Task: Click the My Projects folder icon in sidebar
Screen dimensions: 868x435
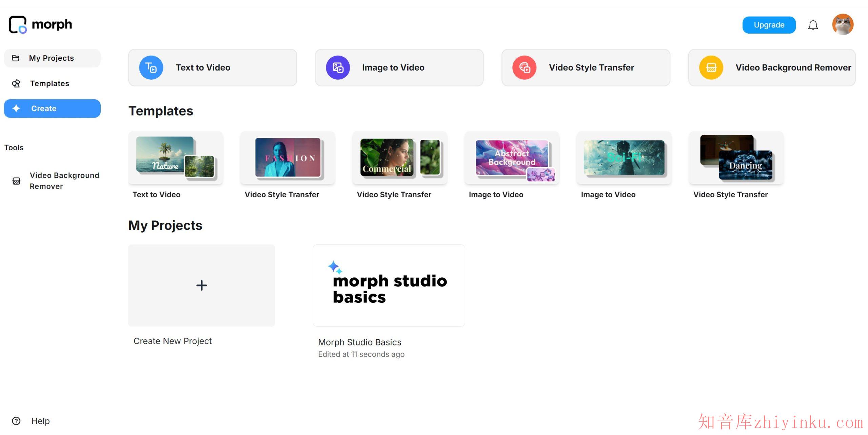Action: (16, 58)
